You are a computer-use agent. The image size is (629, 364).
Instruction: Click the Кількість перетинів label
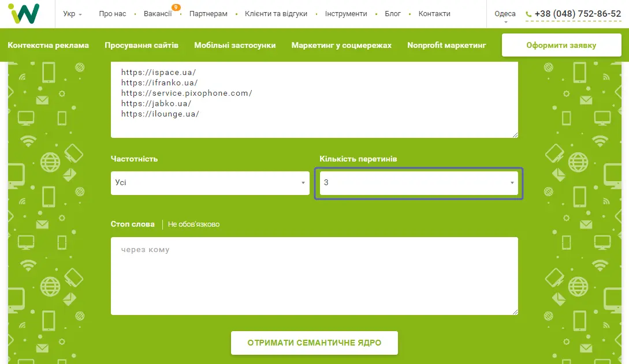[x=358, y=159]
